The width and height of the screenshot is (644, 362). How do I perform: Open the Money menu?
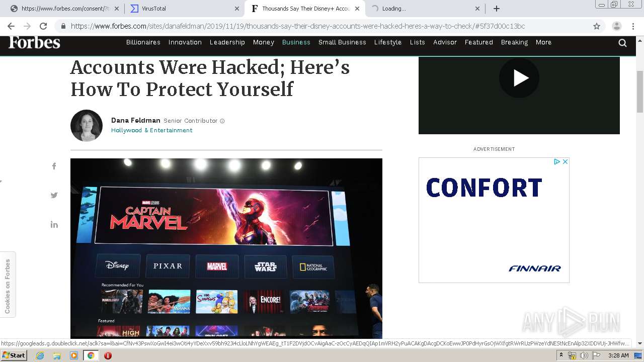tap(264, 42)
